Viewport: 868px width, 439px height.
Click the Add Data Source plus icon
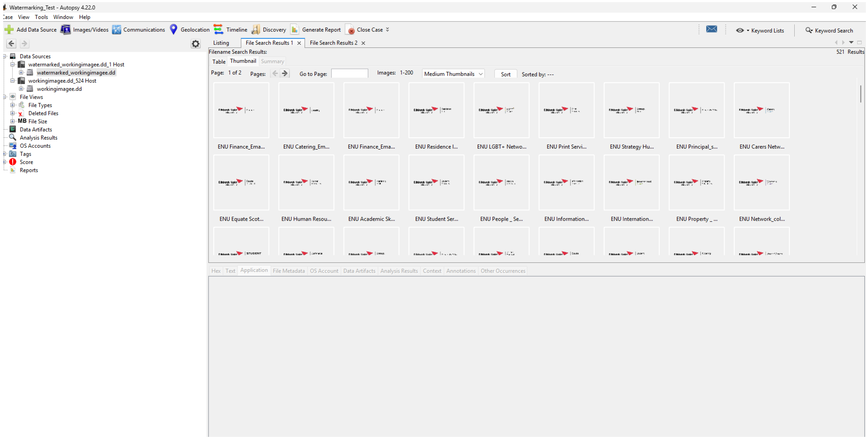pos(9,30)
